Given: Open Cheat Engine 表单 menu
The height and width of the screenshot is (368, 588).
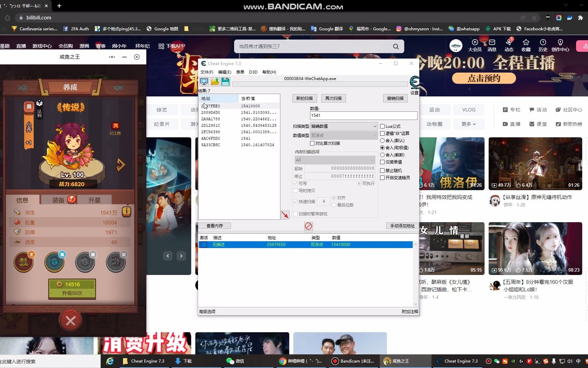Looking at the screenshot, I should [240, 72].
